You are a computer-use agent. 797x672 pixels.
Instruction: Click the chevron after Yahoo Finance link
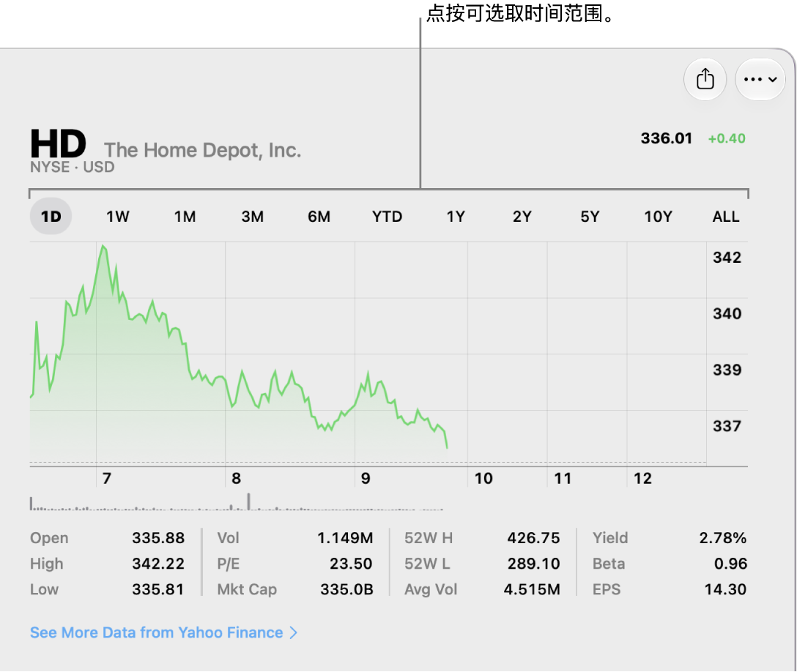pos(293,632)
